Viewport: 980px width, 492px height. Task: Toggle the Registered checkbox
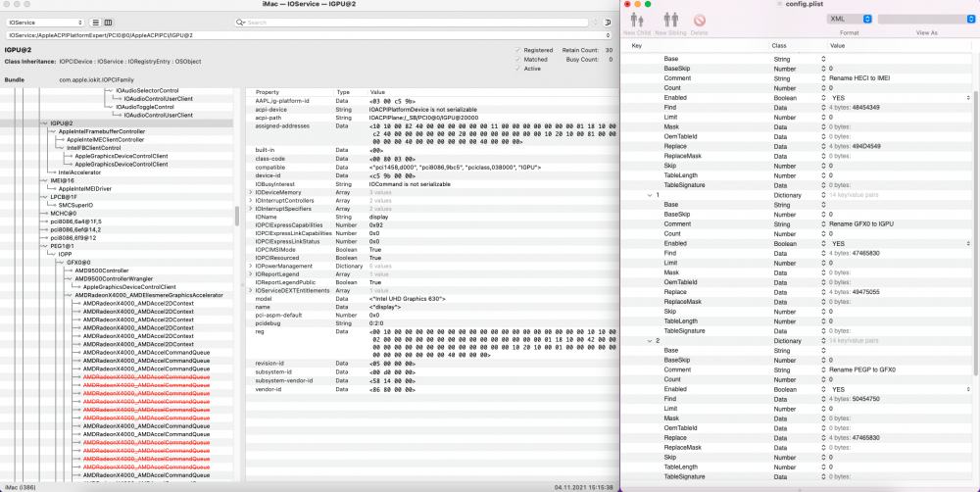click(x=517, y=50)
